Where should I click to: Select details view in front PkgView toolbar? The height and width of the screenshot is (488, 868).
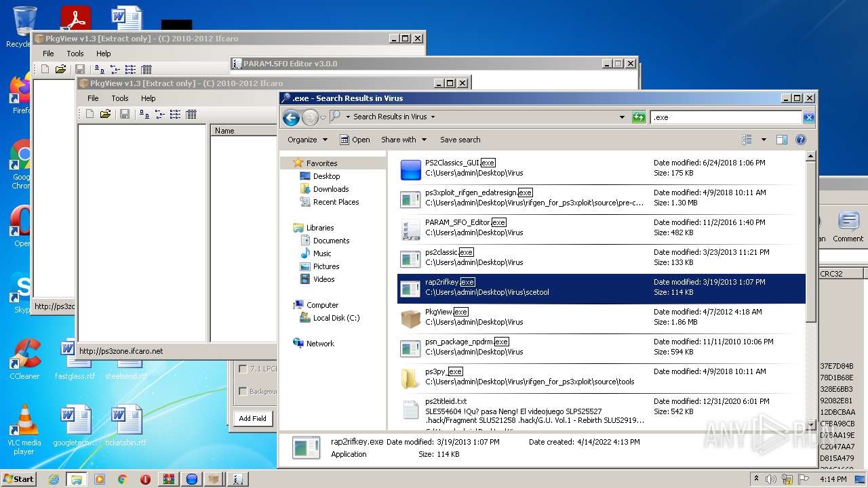pyautogui.click(x=191, y=114)
